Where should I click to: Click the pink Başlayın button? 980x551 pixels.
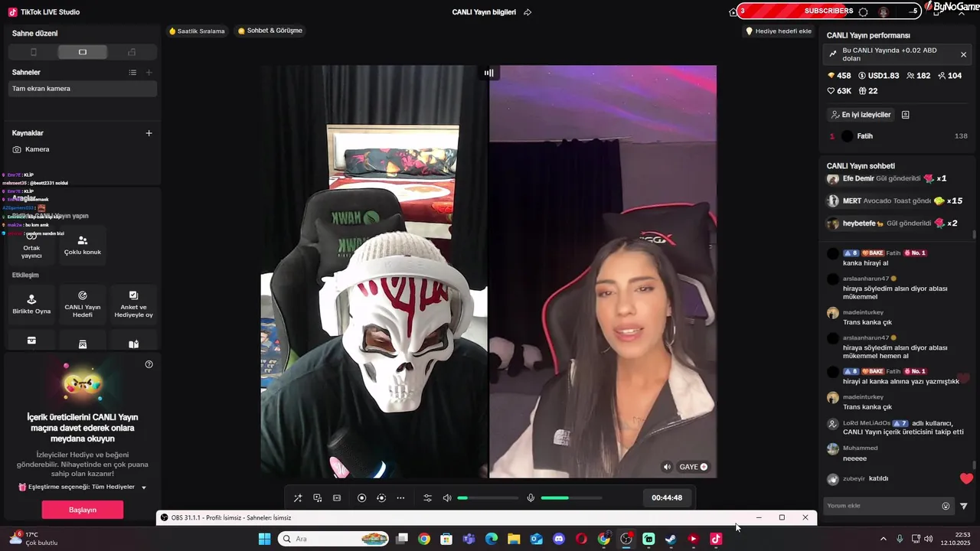pyautogui.click(x=83, y=510)
